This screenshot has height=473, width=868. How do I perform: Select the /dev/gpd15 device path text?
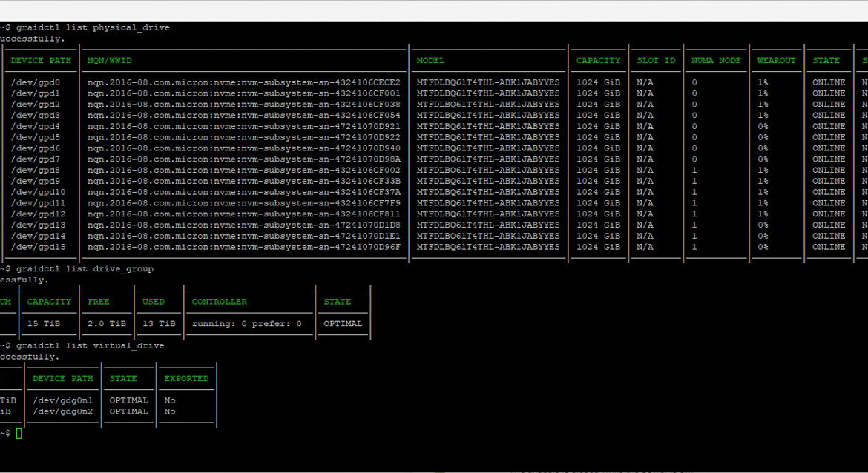coord(38,247)
